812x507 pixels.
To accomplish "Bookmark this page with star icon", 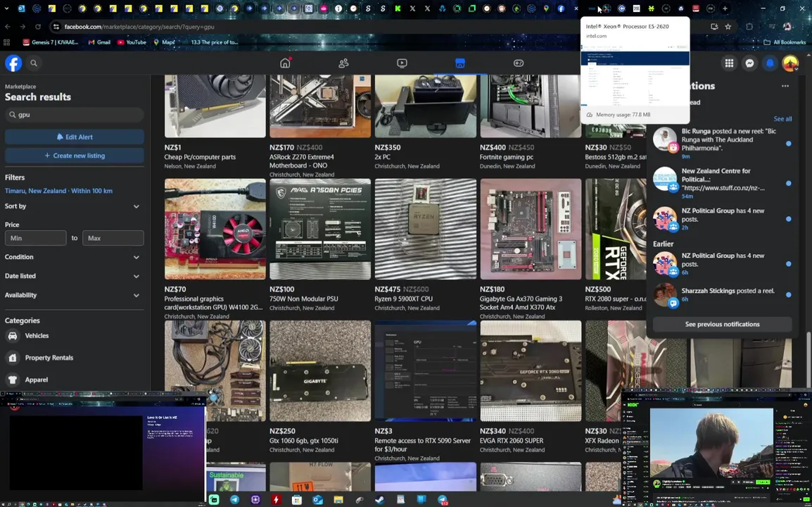I will point(728,27).
